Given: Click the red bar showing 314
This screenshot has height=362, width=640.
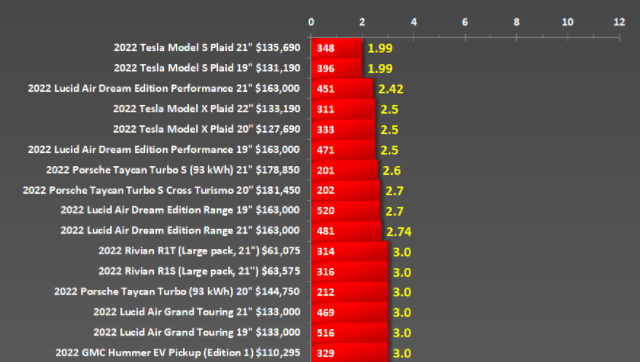Looking at the screenshot, I should pos(350,252).
